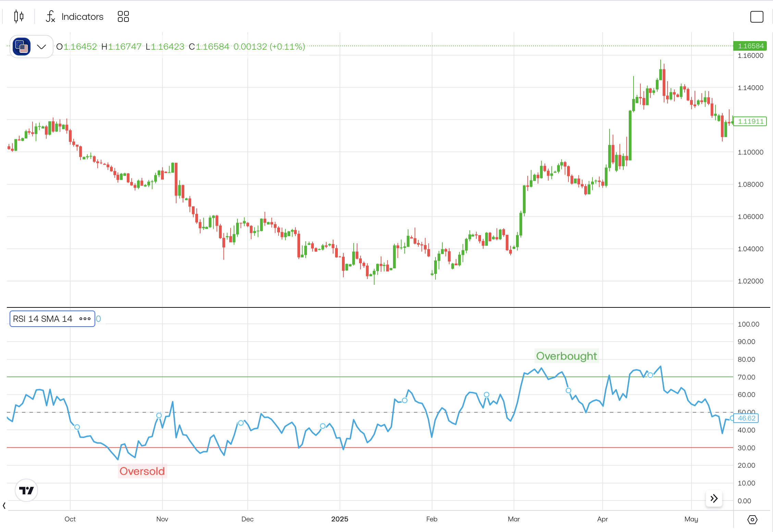
Task: Click the Oversold text label
Action: 142,471
